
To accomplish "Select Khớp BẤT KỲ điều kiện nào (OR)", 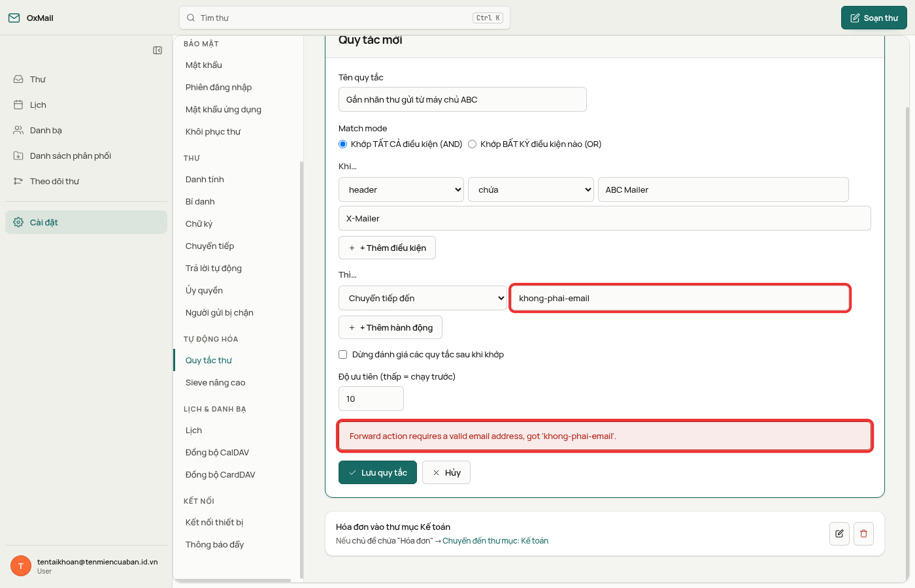I will 472,144.
